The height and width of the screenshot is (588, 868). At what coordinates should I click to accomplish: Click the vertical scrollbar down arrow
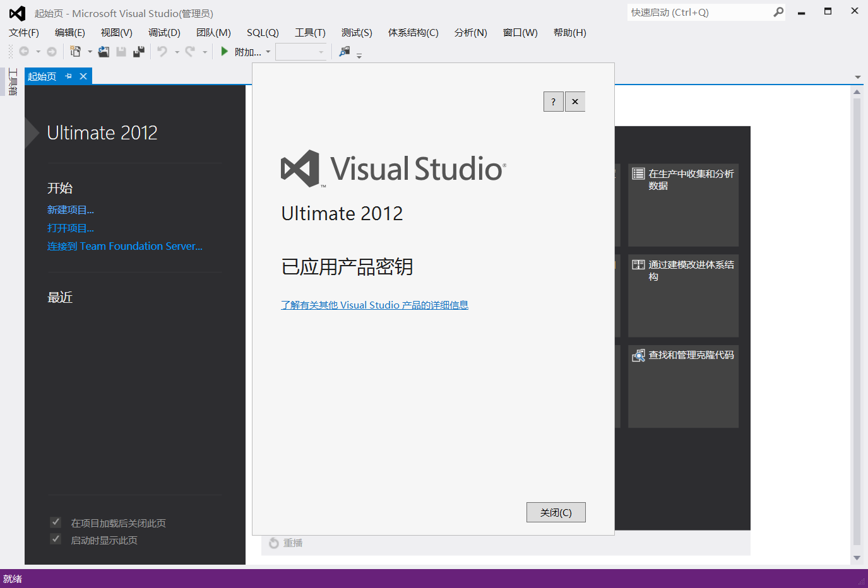pyautogui.click(x=857, y=558)
